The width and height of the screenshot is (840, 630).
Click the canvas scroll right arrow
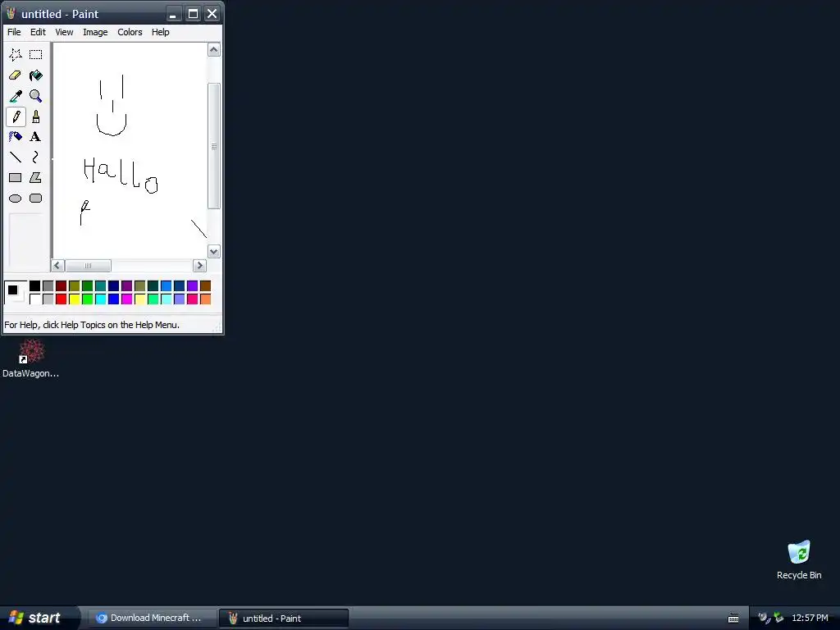(x=200, y=266)
